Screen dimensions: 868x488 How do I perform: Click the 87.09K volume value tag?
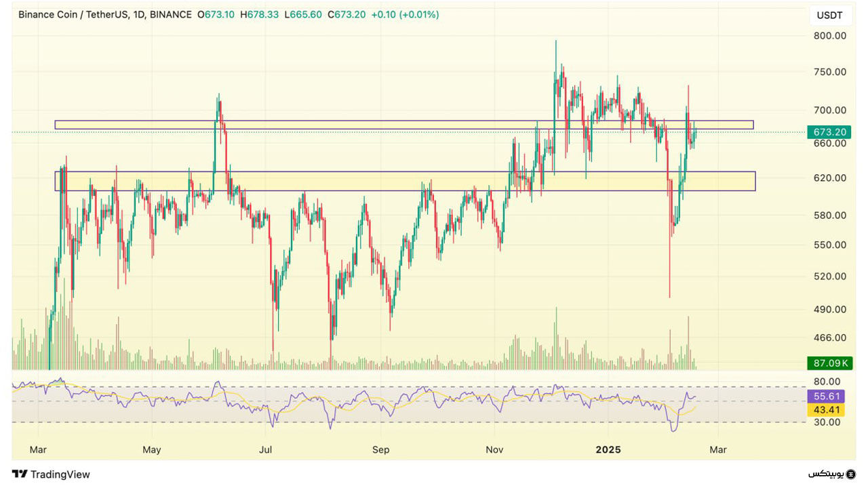click(x=829, y=364)
